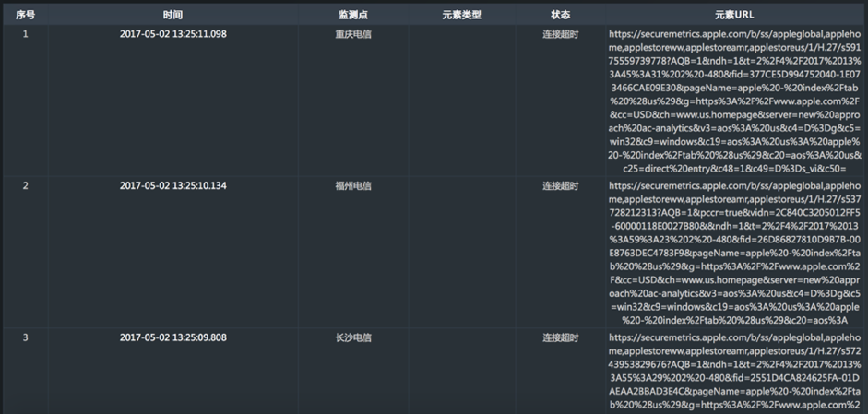Open the securemetrics URL in row 1

point(734,101)
